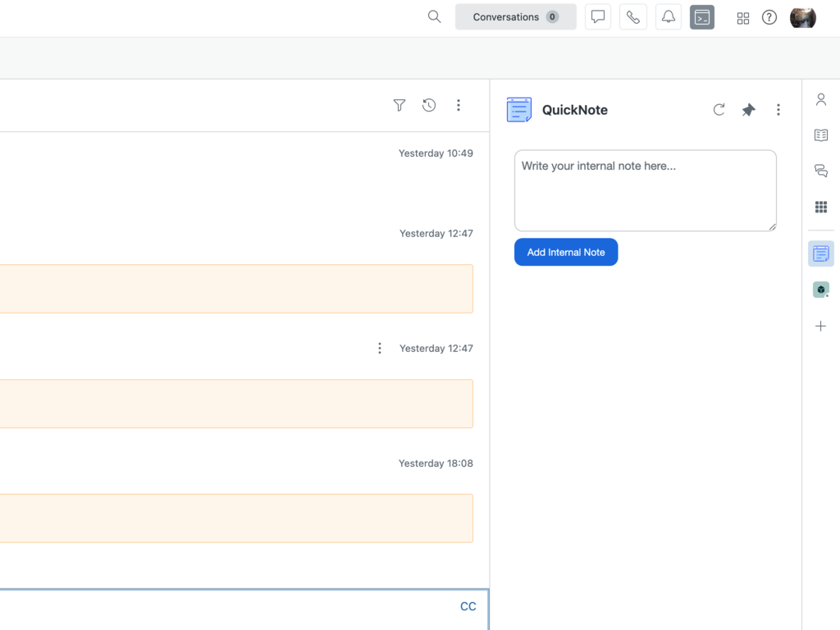Image resolution: width=840 pixels, height=630 pixels.
Task: Click the CC link in reply box
Action: [x=468, y=606]
